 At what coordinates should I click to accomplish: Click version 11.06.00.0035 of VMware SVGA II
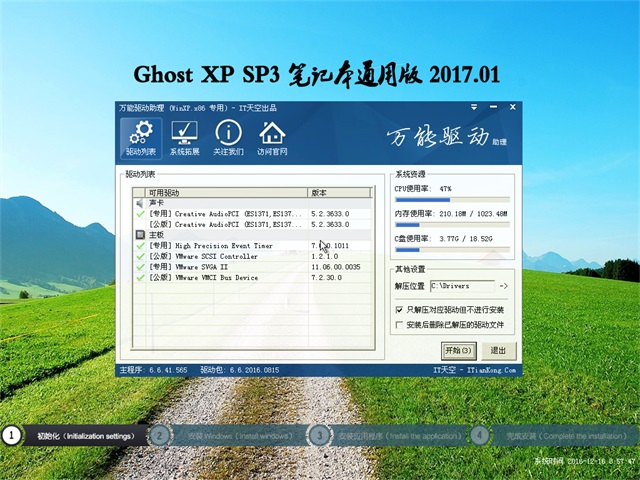pos(336,267)
